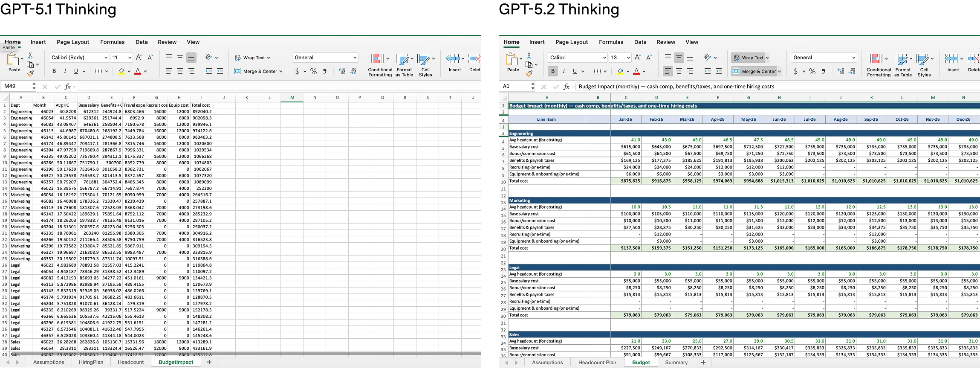Image resolution: width=980 pixels, height=369 pixels.
Task: Open font size 13 dropdown in right workbook
Action: [x=628, y=58]
